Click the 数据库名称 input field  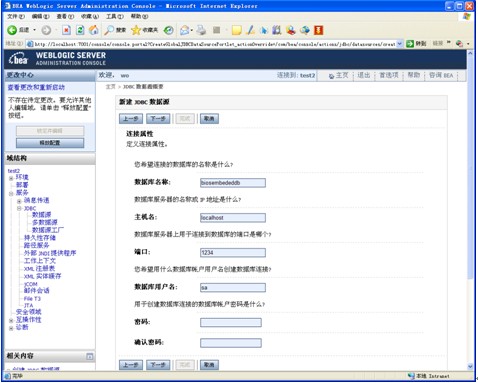click(x=233, y=183)
